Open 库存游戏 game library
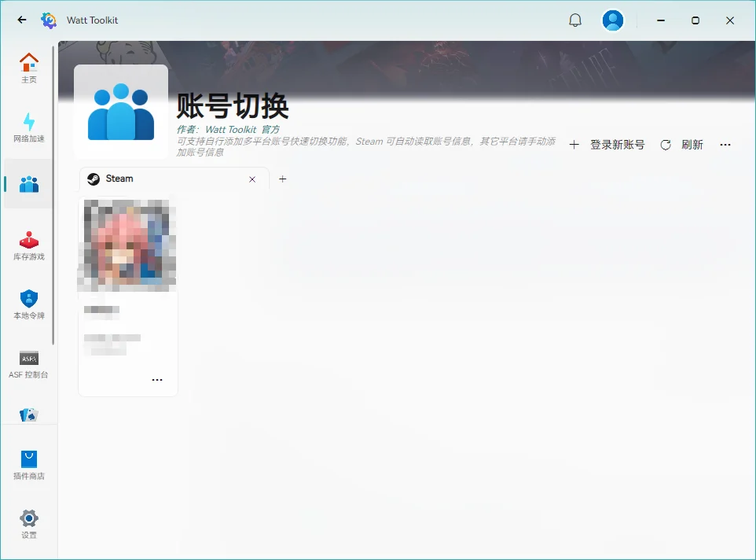The height and width of the screenshot is (560, 756). 29,245
